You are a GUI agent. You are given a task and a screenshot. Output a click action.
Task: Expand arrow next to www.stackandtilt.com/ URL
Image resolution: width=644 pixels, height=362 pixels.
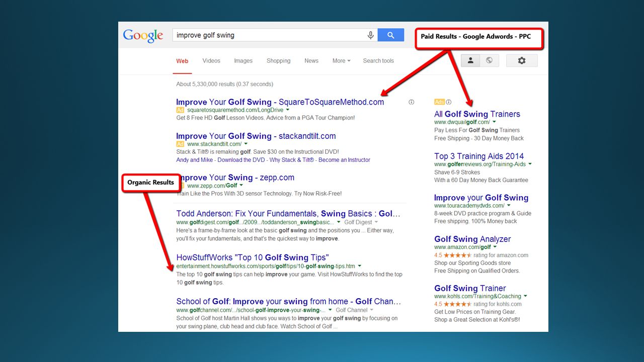pyautogui.click(x=246, y=144)
